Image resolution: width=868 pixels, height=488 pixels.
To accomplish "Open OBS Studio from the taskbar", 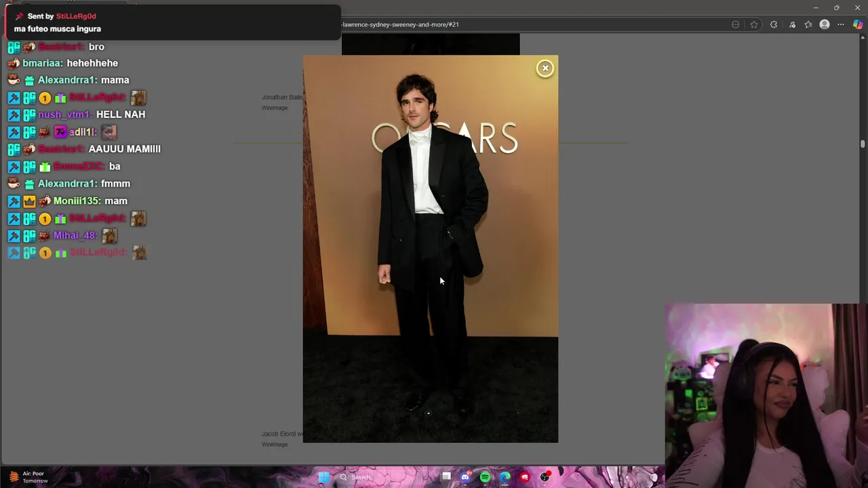I will point(545,477).
